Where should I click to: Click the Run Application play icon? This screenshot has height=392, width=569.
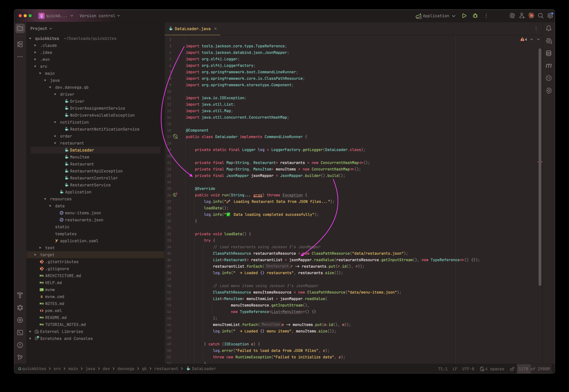(464, 16)
